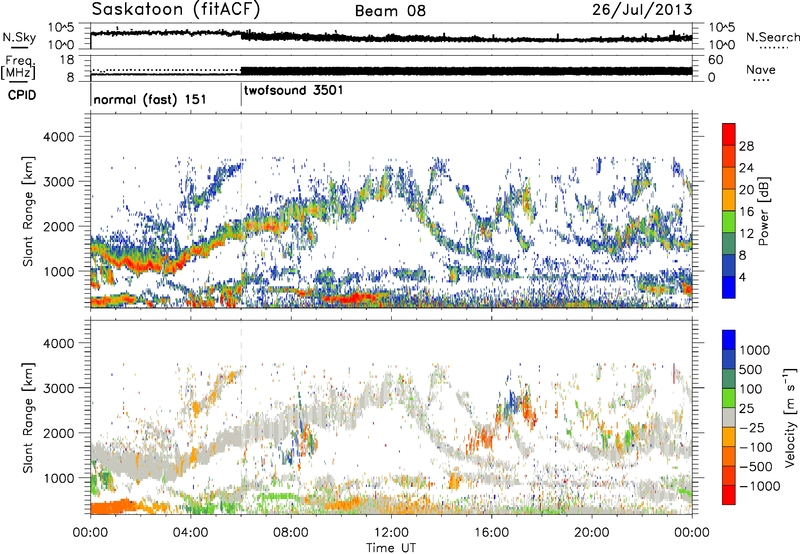800x554 pixels.
Task: Click the red bottom swatch of the Velocity colorbar
Action: tap(729, 495)
